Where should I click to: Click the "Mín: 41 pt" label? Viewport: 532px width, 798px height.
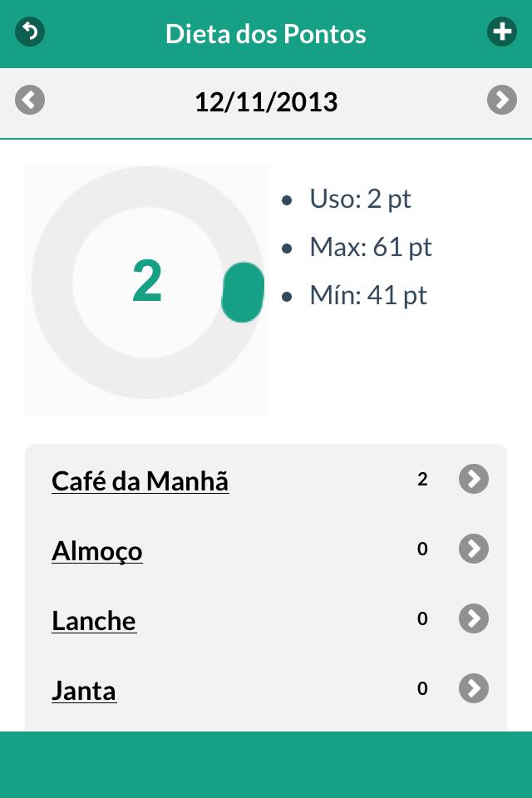(x=367, y=296)
